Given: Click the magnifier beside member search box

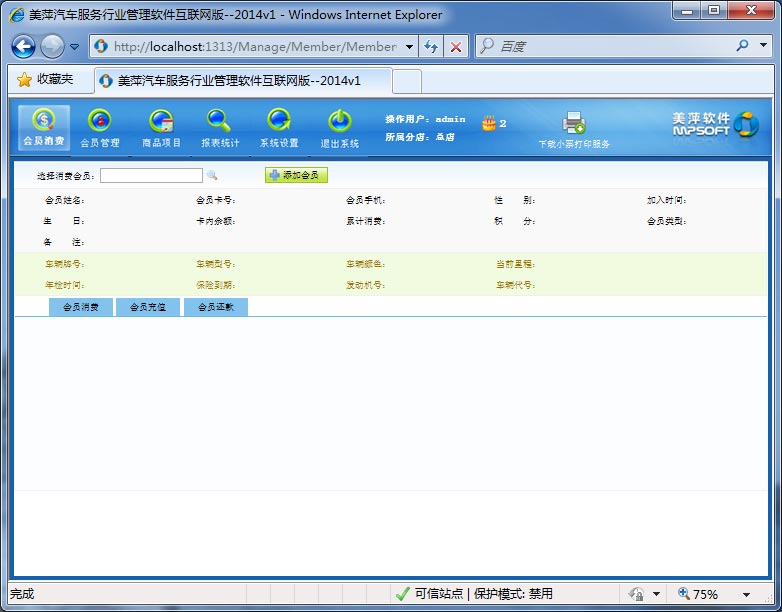Looking at the screenshot, I should [212, 175].
